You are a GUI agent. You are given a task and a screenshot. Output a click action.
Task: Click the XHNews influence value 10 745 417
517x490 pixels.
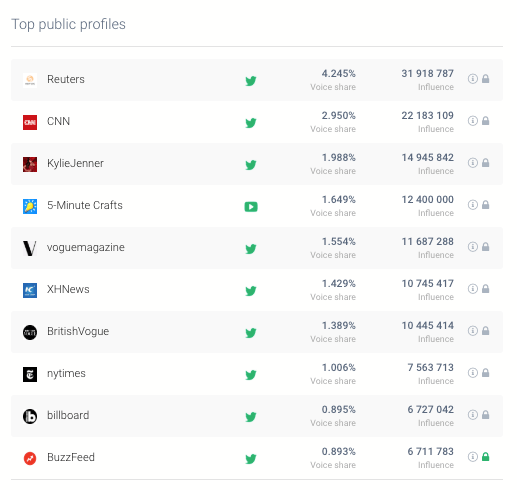(x=428, y=283)
